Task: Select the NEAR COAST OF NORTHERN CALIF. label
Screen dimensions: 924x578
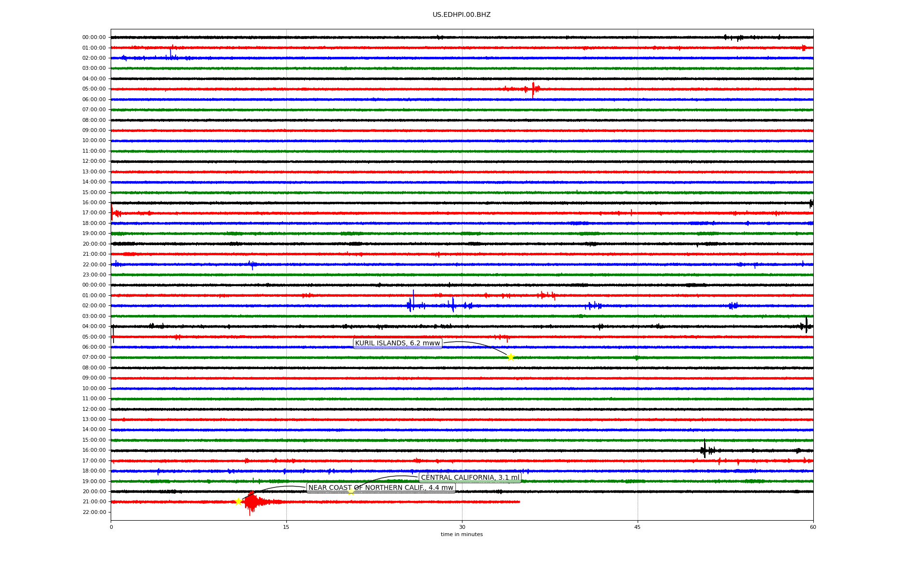Action: click(381, 488)
